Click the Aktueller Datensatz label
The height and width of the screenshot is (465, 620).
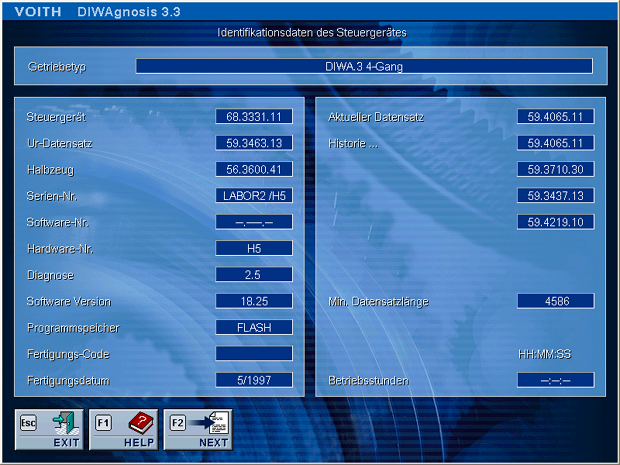(x=376, y=117)
